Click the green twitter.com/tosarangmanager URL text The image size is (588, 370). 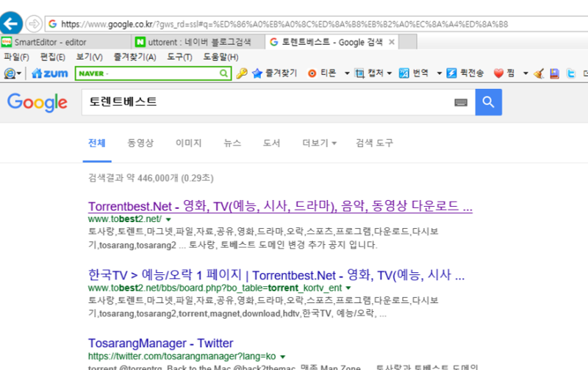[182, 357]
